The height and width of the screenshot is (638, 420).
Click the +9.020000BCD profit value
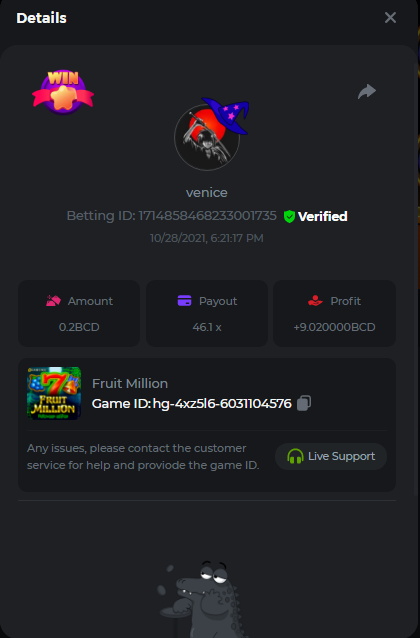[x=335, y=327]
